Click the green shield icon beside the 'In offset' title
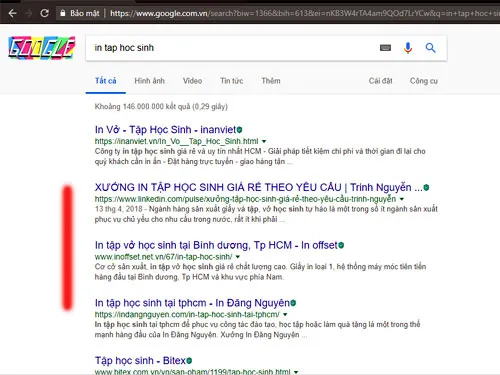 click(341, 245)
